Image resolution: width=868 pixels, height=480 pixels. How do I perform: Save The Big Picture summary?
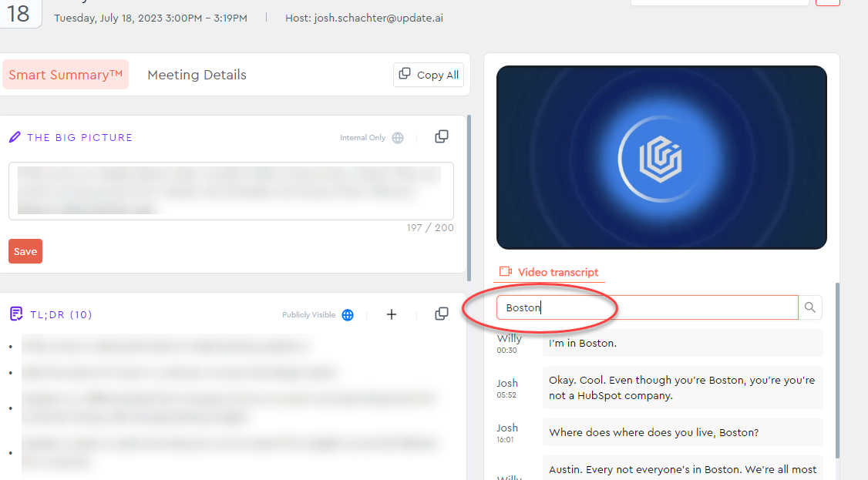tap(25, 251)
